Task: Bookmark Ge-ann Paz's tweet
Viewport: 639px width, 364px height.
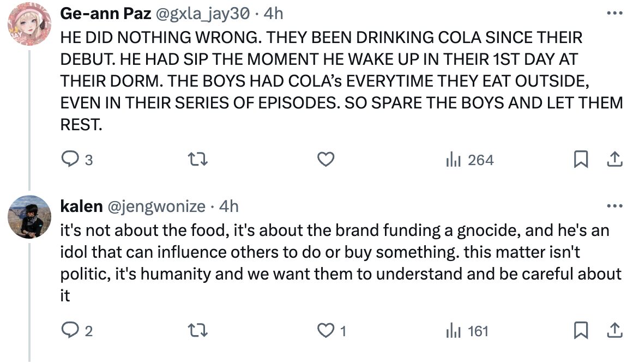Action: click(x=581, y=160)
